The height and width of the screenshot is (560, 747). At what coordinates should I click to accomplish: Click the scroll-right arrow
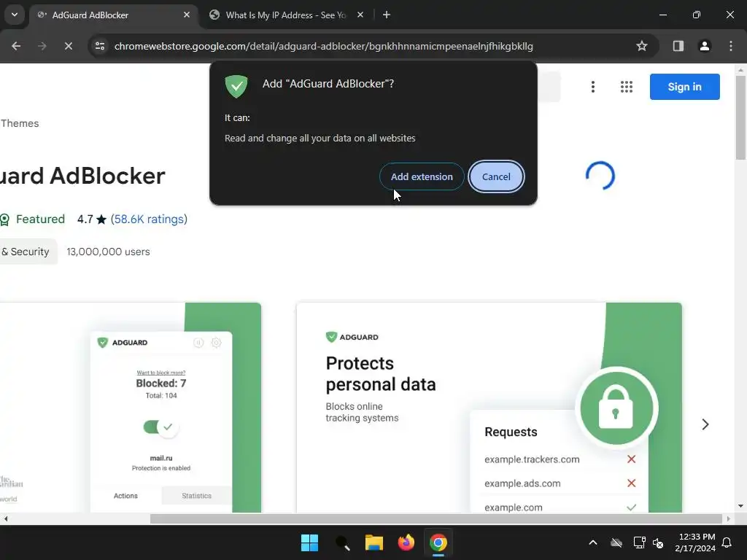point(728,518)
